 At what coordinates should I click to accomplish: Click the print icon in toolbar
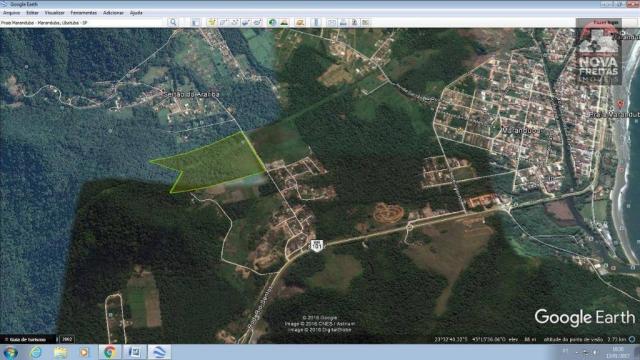tap(343, 22)
